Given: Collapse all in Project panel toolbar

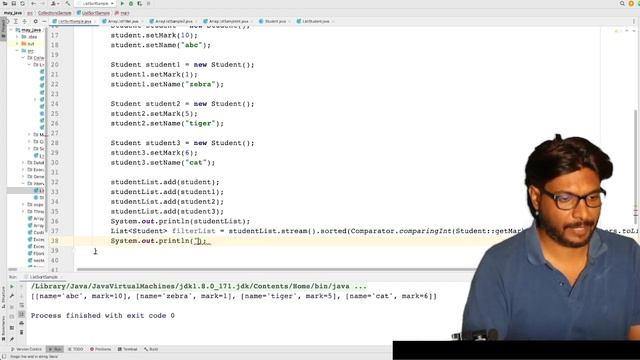Looking at the screenshot, I should pos(24,21).
